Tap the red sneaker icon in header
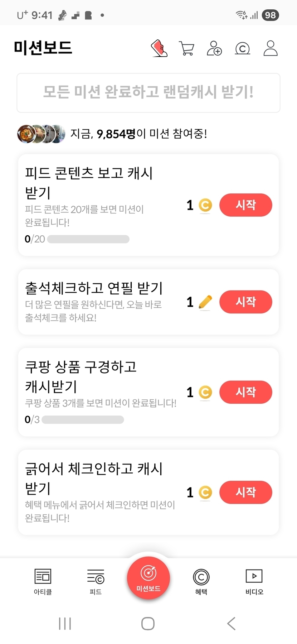 [159, 48]
